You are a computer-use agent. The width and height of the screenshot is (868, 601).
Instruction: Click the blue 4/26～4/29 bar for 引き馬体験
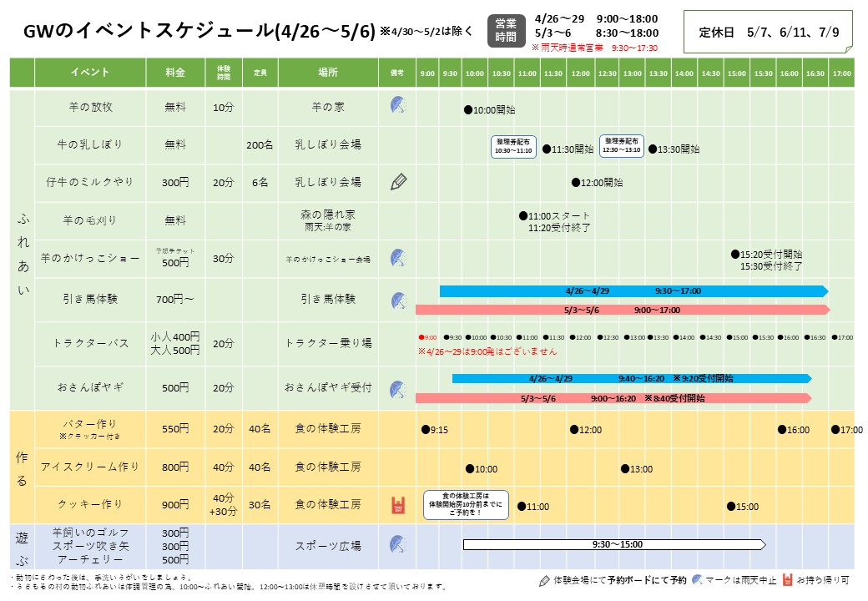click(633, 291)
